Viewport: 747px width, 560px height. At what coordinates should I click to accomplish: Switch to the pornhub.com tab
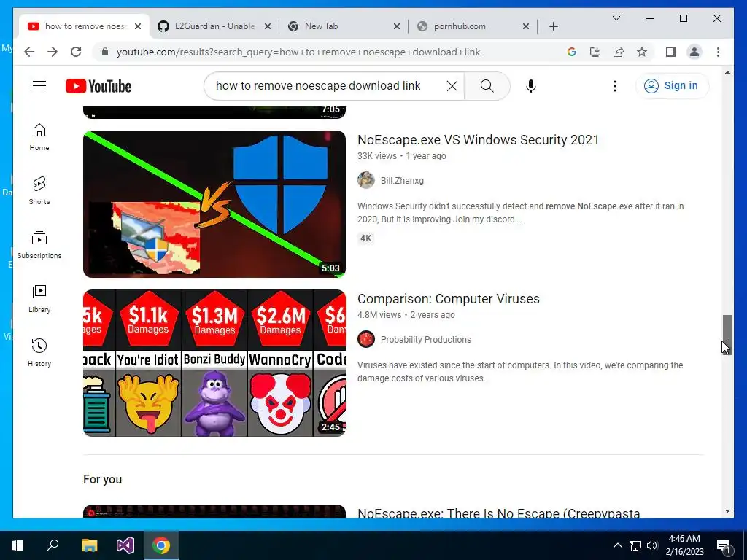473,26
